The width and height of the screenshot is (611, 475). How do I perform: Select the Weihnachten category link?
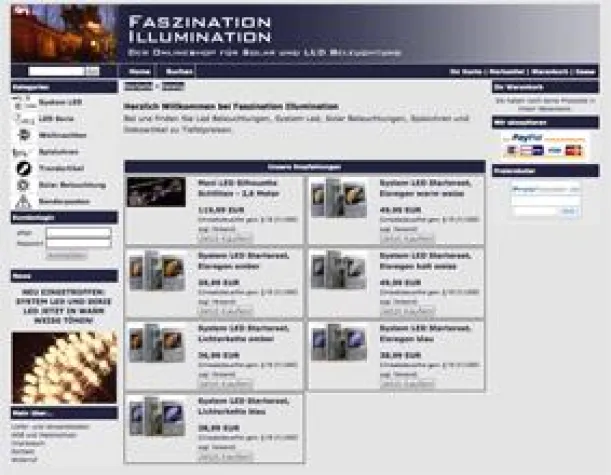point(62,135)
